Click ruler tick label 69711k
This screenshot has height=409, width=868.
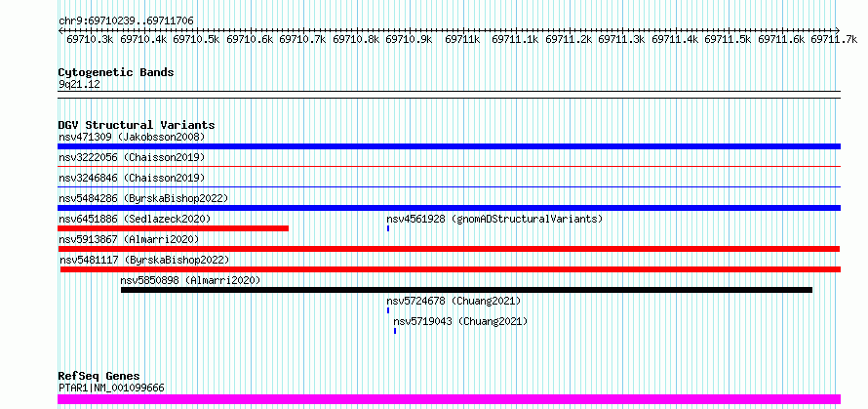tap(462, 39)
